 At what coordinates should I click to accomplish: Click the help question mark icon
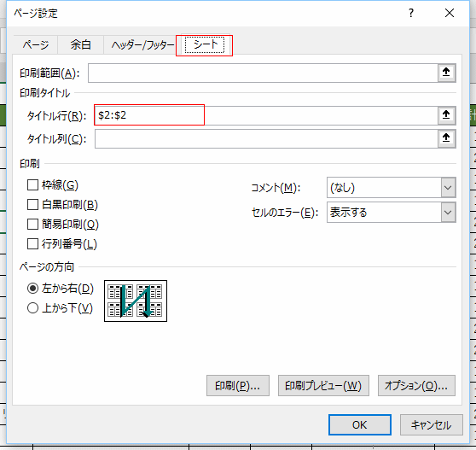[410, 13]
